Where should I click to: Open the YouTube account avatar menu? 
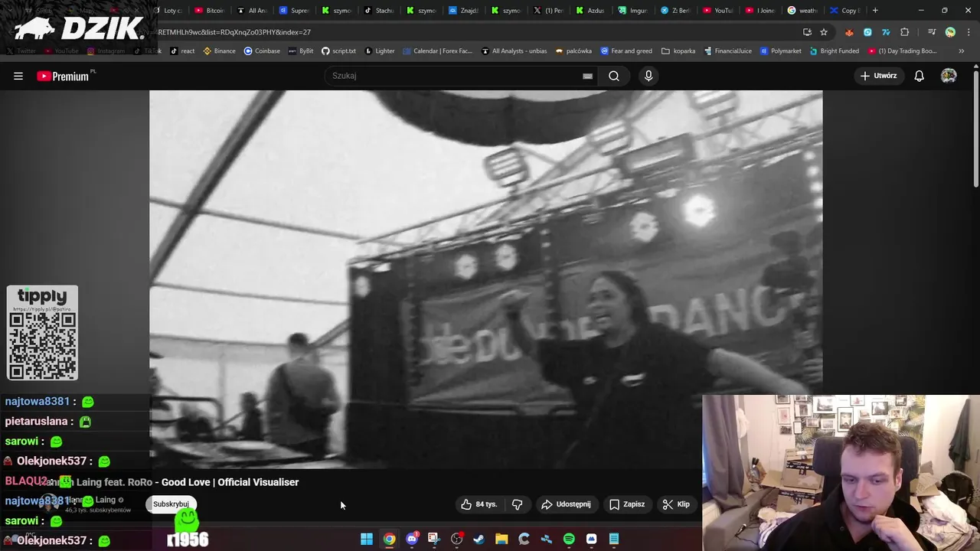coord(949,76)
